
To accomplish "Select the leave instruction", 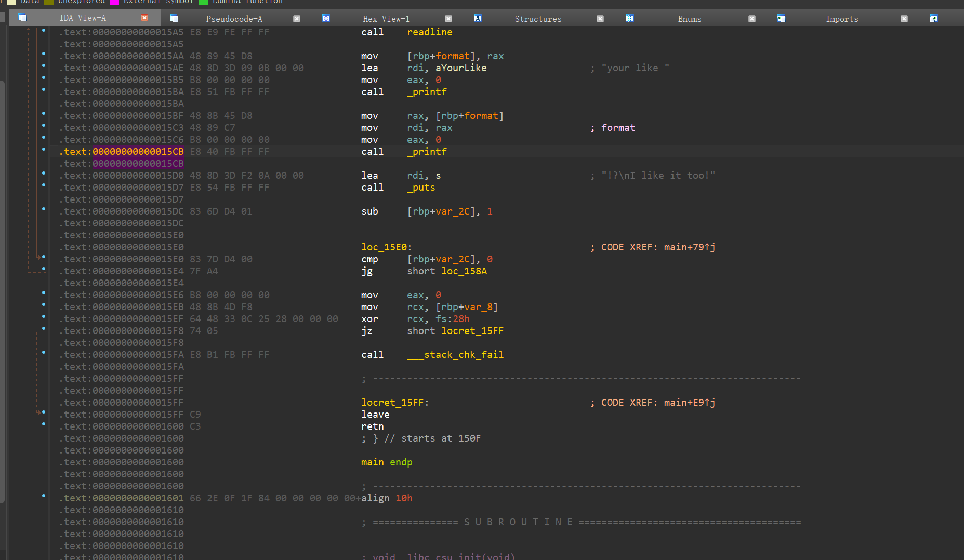I will pos(375,415).
